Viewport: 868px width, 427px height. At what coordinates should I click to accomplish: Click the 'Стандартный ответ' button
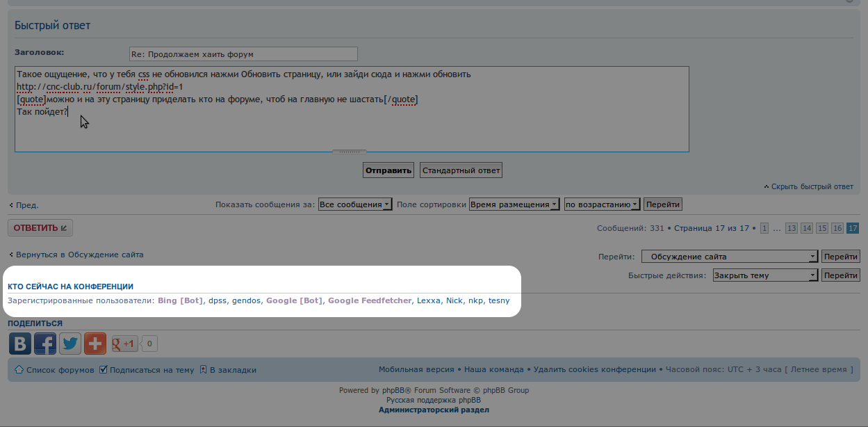coord(461,170)
